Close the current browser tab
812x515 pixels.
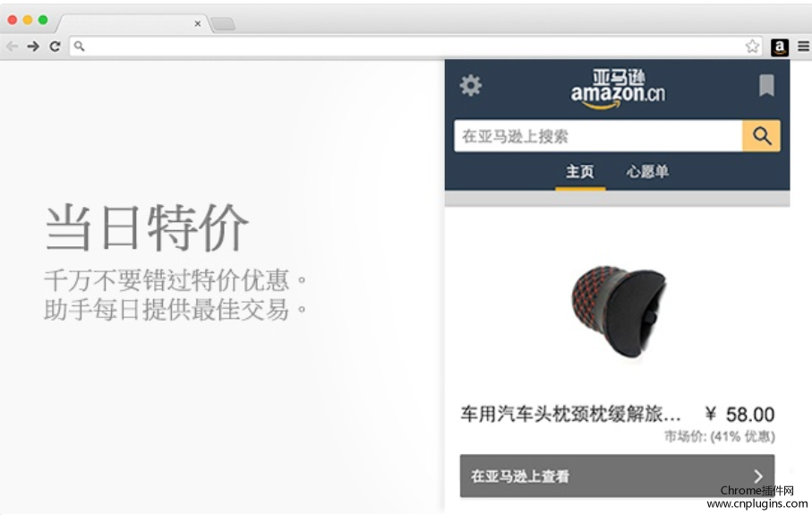tap(197, 23)
